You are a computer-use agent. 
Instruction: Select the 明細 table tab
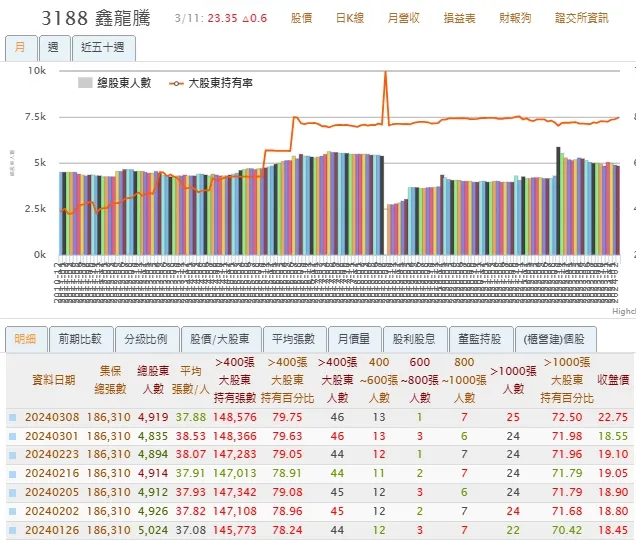point(26,339)
